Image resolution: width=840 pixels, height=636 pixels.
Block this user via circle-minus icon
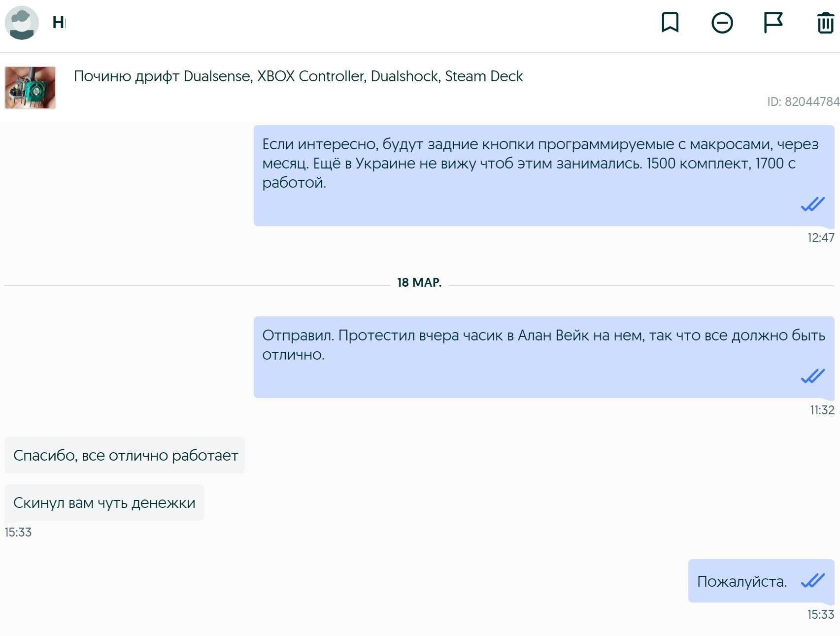722,23
